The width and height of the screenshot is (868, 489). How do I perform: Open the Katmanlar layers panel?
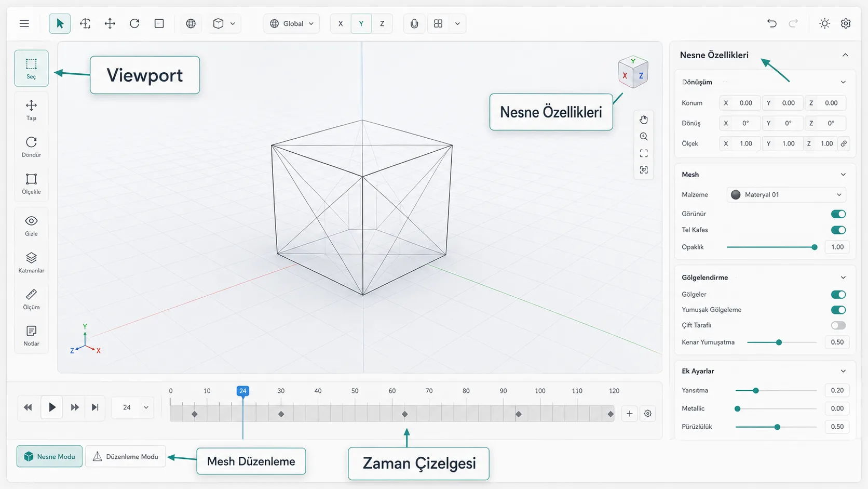(31, 263)
